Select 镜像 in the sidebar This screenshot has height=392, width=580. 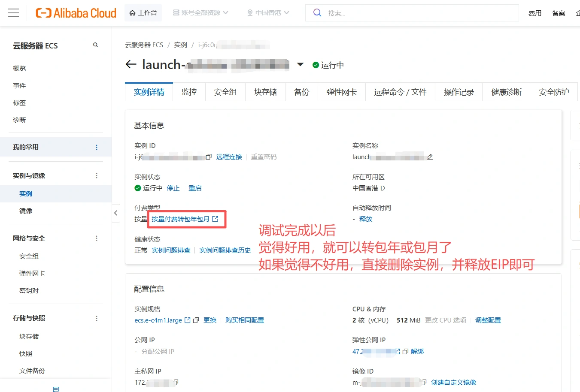pyautogui.click(x=26, y=211)
